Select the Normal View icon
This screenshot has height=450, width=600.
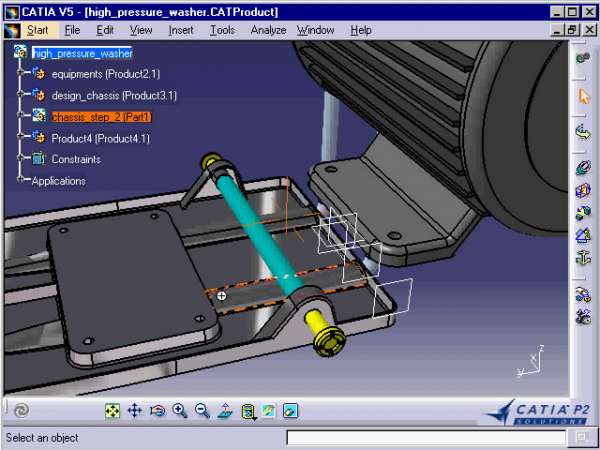[225, 411]
